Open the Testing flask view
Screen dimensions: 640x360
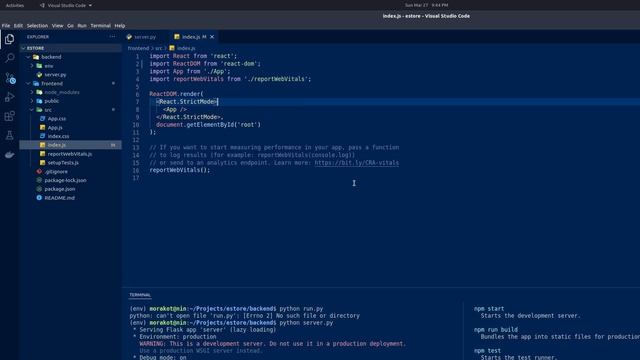9,135
